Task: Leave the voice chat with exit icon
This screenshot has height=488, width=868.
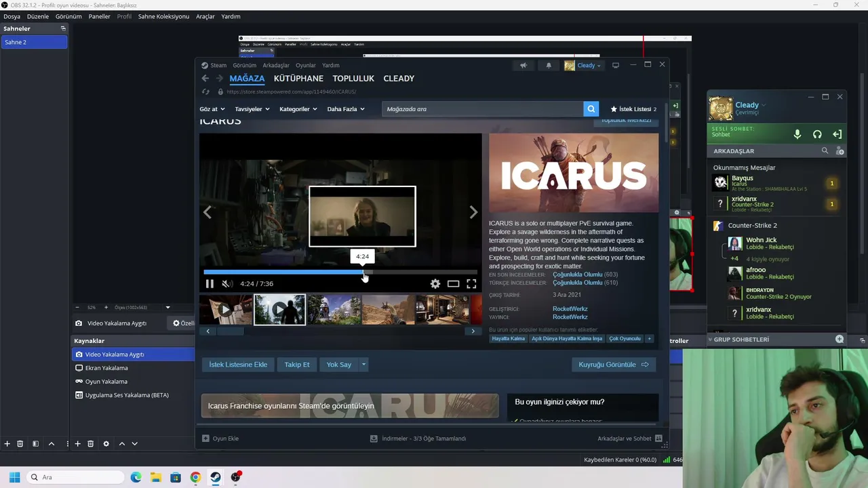Action: tap(837, 134)
